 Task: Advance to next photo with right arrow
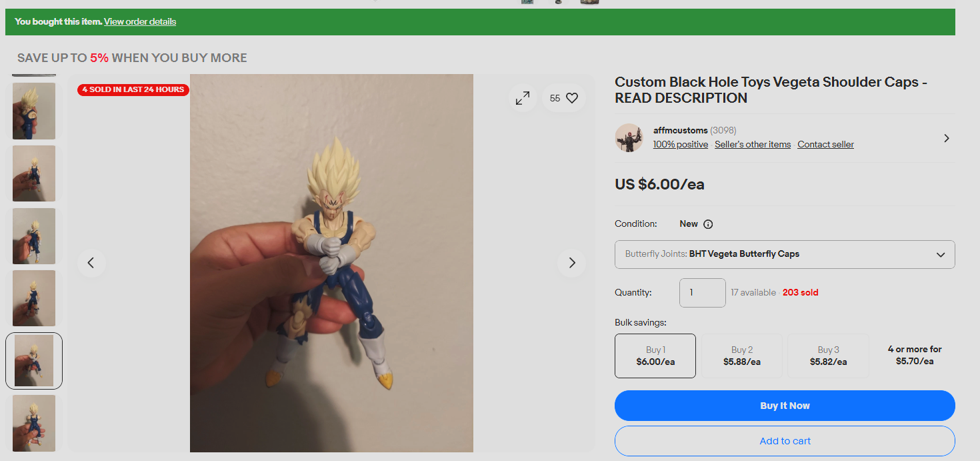click(571, 263)
